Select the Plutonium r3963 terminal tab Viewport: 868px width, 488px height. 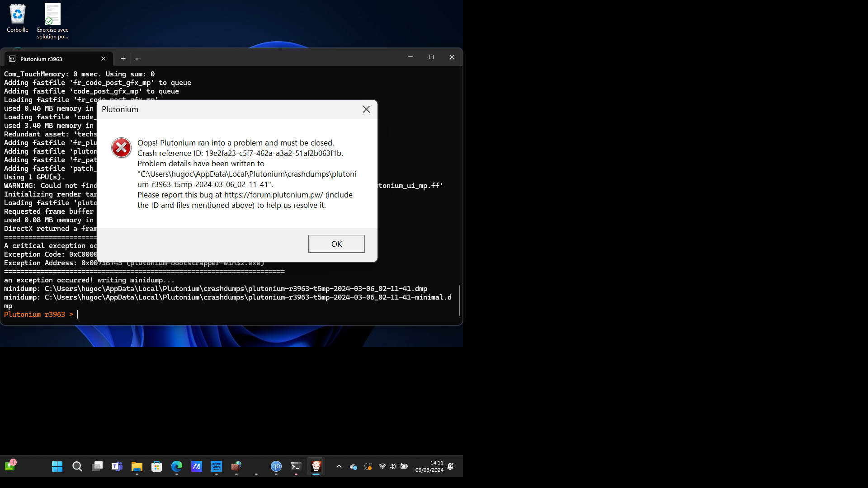tap(58, 59)
